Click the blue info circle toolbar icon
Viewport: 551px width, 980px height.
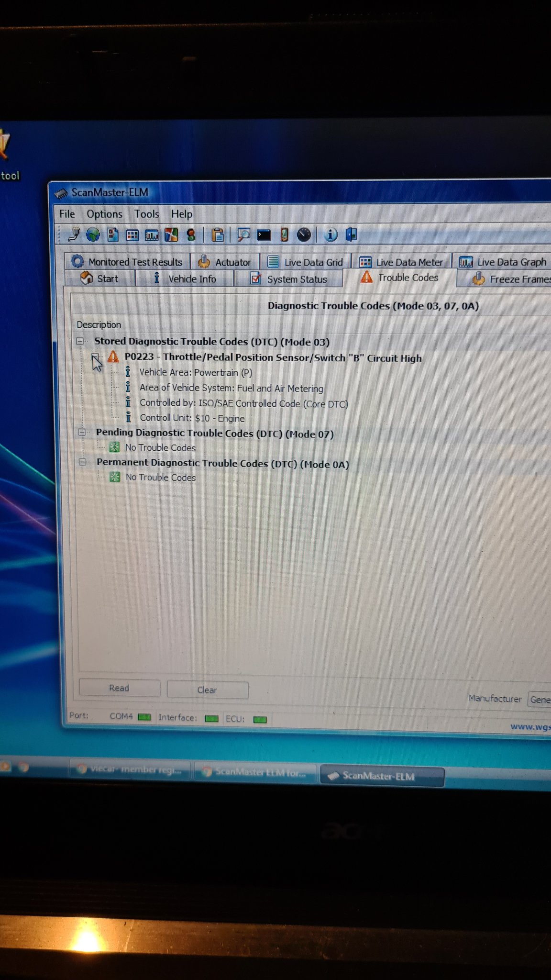(x=331, y=234)
